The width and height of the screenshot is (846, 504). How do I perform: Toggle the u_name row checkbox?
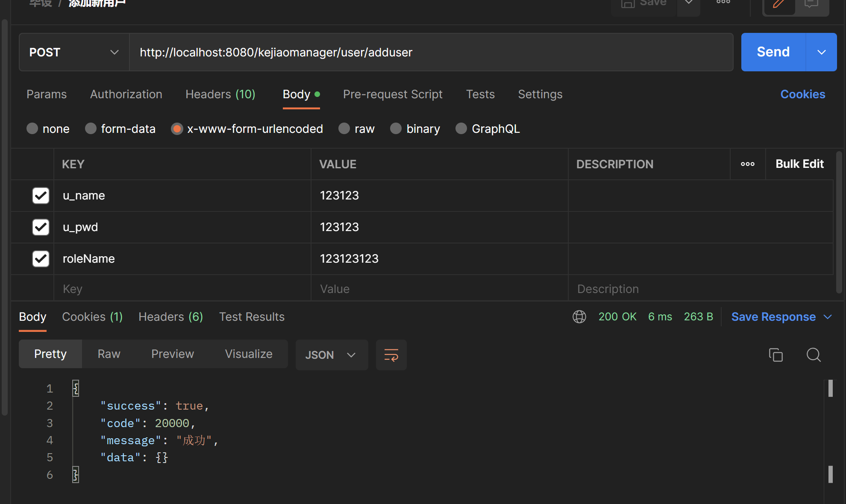[41, 196]
